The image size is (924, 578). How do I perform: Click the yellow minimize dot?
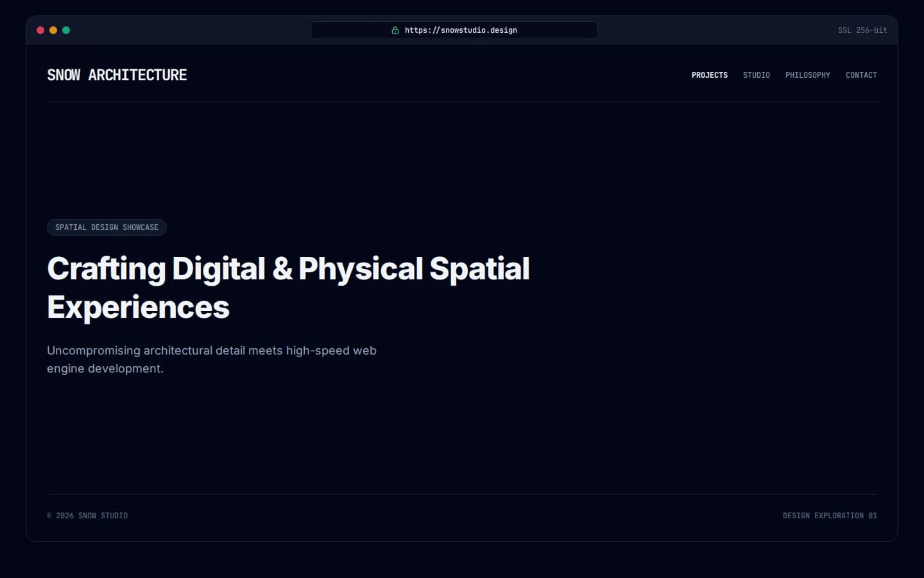53,30
